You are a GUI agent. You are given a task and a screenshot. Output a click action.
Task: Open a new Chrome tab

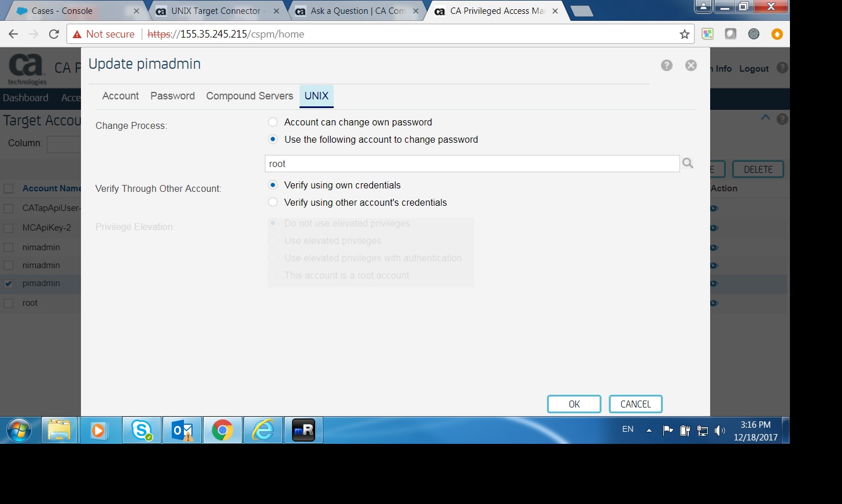[581, 11]
